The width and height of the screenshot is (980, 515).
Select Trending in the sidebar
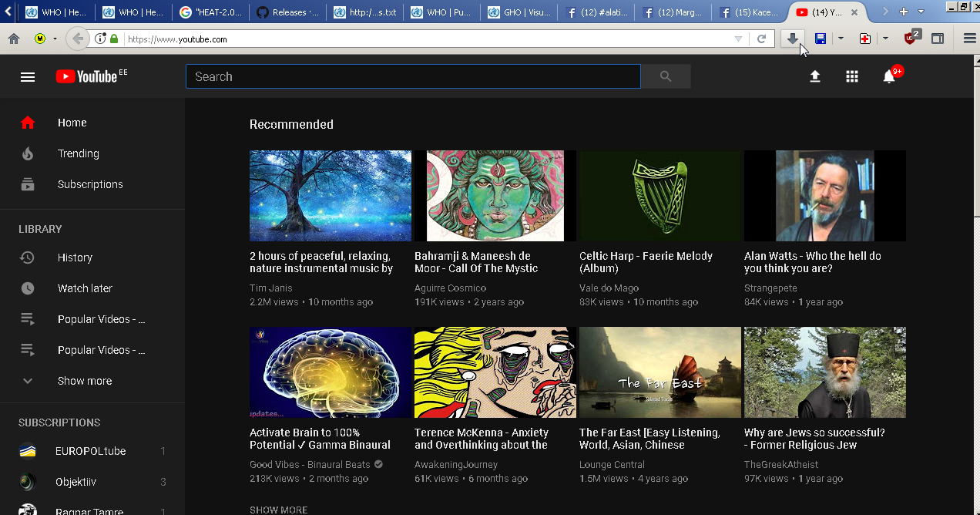(78, 153)
